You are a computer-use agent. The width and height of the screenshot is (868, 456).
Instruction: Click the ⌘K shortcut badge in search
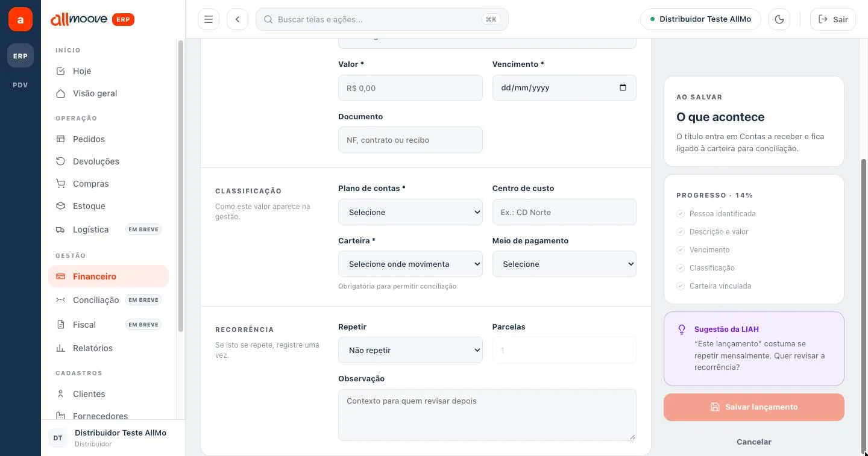click(x=491, y=19)
